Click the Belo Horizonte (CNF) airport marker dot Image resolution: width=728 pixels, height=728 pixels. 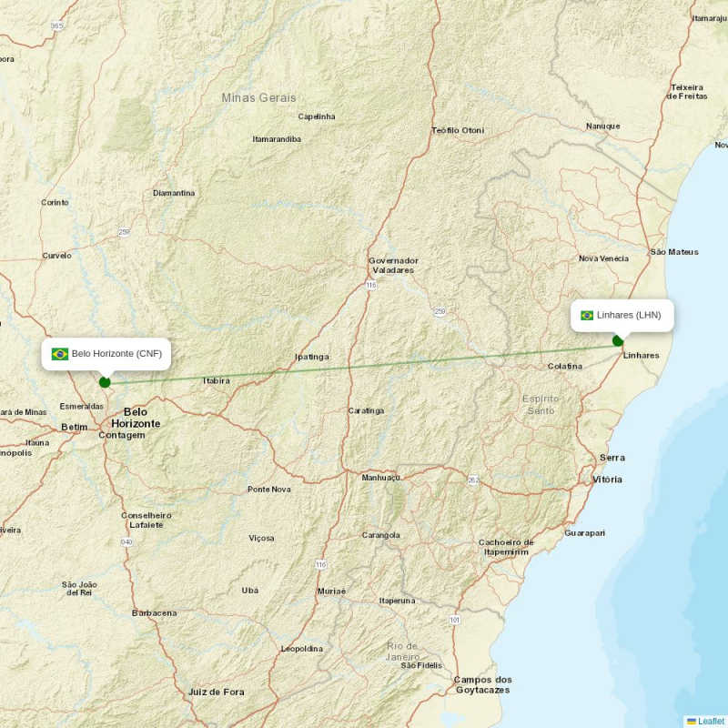[105, 382]
